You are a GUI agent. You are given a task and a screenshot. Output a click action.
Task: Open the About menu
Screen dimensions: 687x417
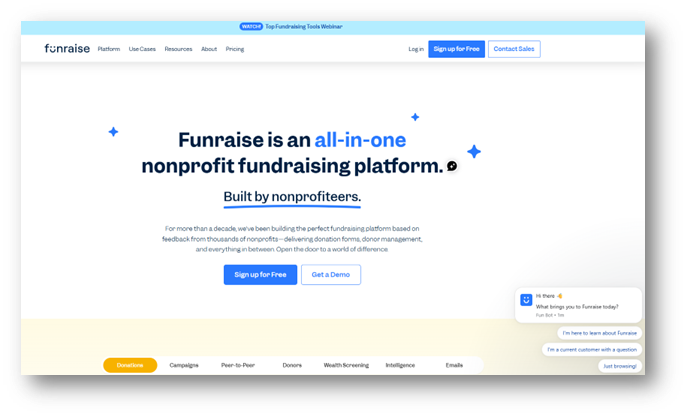pos(209,49)
